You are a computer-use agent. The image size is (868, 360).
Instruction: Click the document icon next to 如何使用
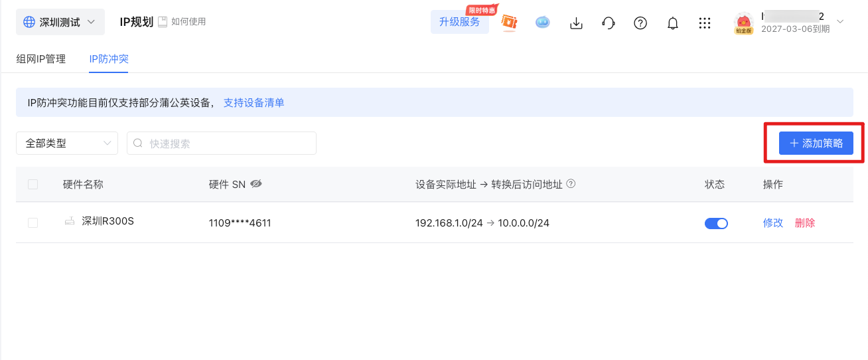(163, 22)
